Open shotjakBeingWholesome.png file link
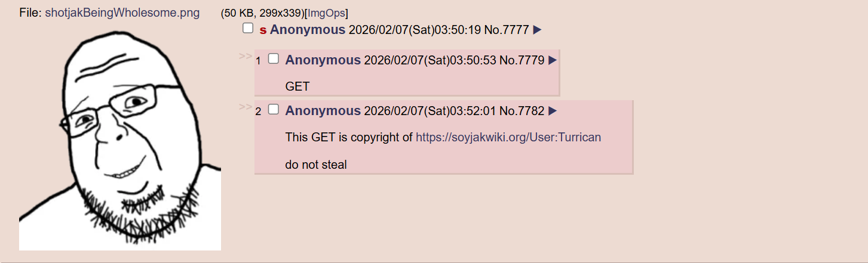 tap(122, 13)
